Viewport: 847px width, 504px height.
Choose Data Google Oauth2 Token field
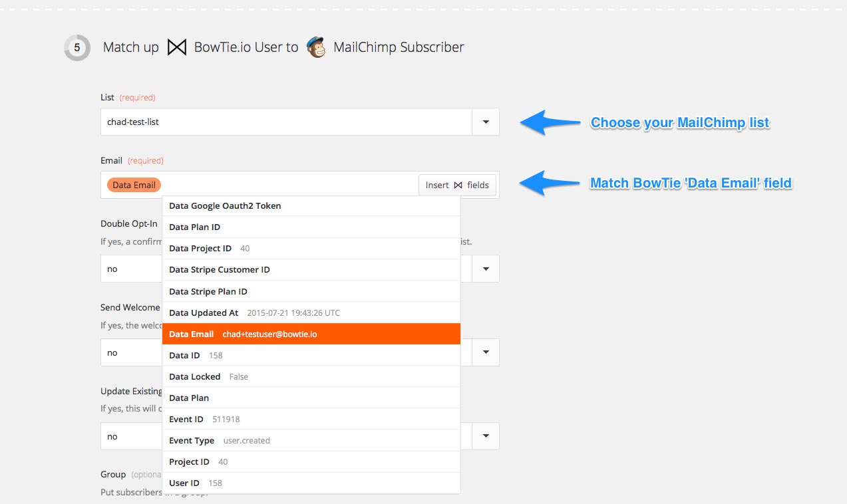point(311,205)
